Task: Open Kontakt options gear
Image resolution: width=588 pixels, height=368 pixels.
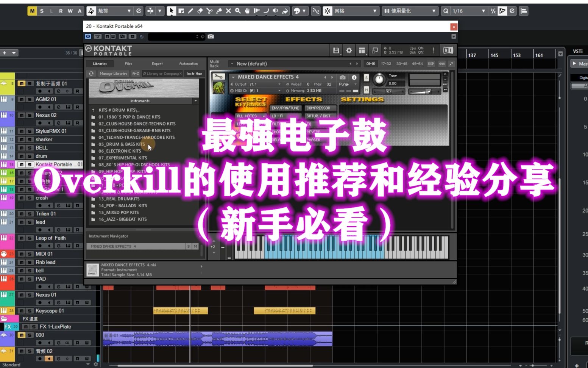Action: point(349,50)
